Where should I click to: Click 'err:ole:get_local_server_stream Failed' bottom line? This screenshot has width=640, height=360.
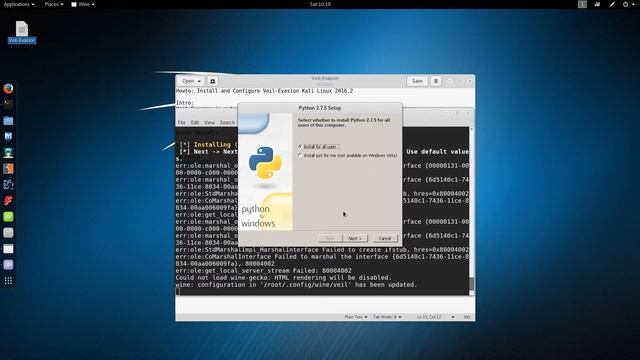point(264,271)
